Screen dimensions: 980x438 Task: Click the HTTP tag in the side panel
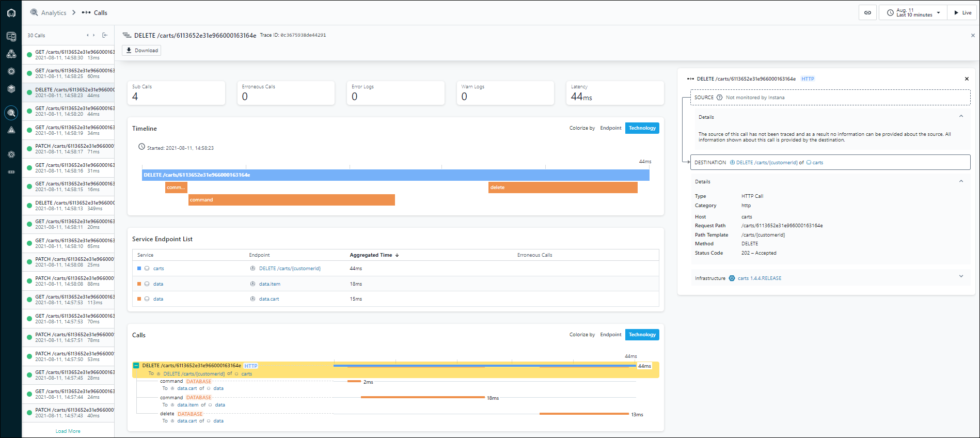point(808,79)
